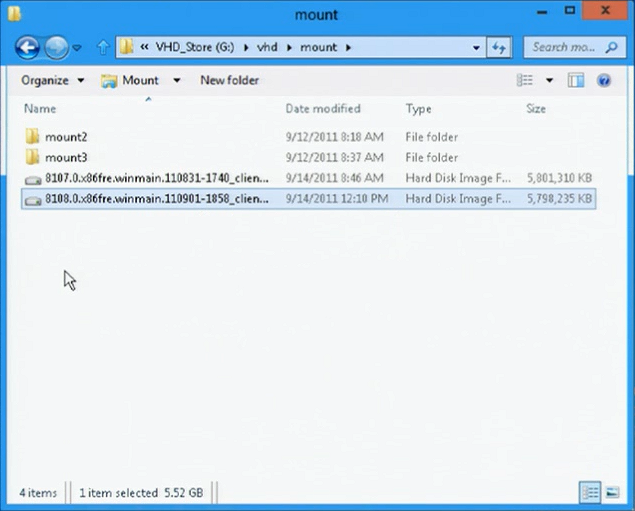Switch to large thumbnails view in status bar
Screen dimensions: 635x511
pyautogui.click(x=612, y=492)
